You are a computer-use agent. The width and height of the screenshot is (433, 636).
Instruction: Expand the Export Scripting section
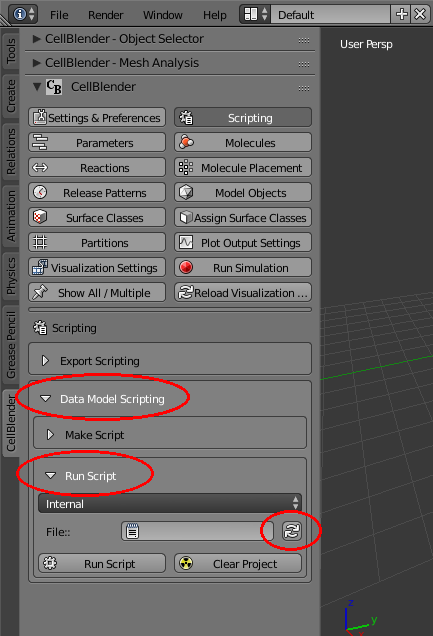[45, 361]
